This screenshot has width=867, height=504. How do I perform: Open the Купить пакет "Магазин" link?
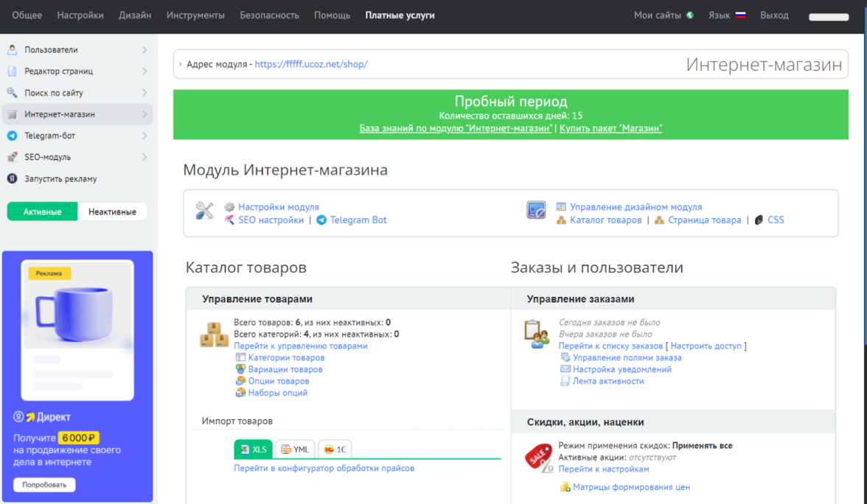click(610, 128)
